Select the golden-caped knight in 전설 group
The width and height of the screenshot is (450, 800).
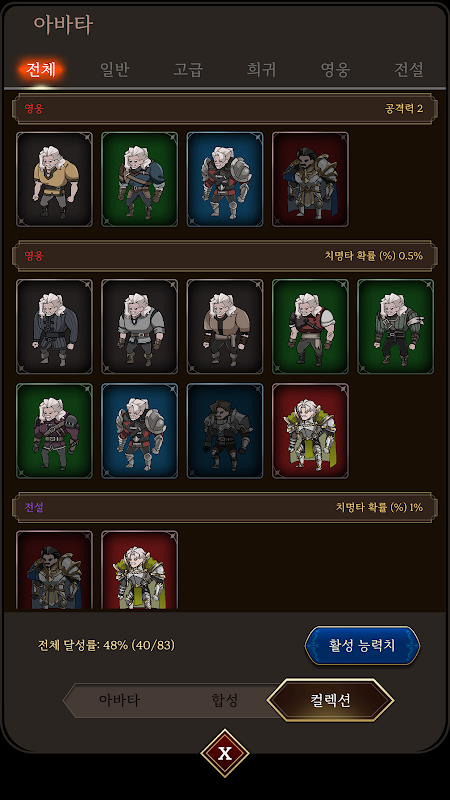pyautogui.click(x=139, y=570)
